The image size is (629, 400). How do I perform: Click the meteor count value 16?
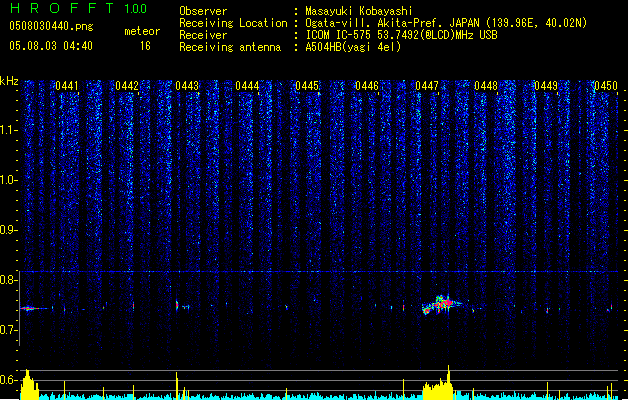point(145,46)
